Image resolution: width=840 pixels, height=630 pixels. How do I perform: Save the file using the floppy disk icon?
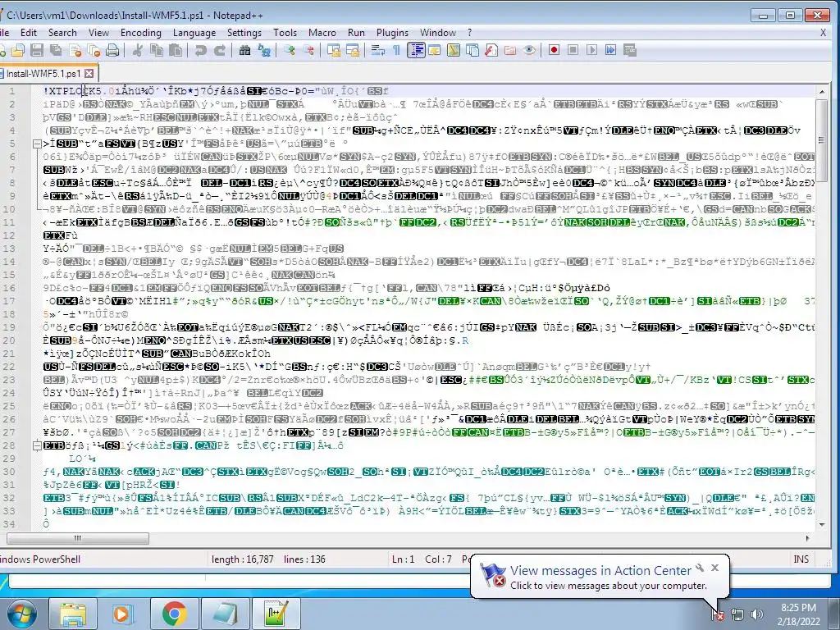[36, 50]
